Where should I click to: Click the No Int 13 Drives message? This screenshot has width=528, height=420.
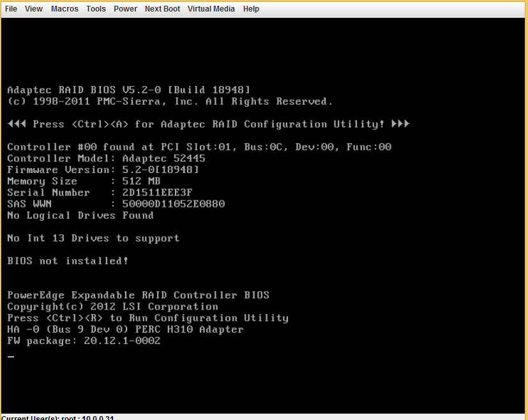93,238
